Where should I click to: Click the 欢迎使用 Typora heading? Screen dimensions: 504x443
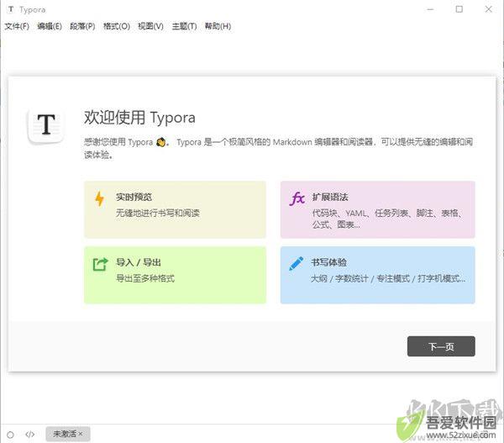click(x=139, y=118)
